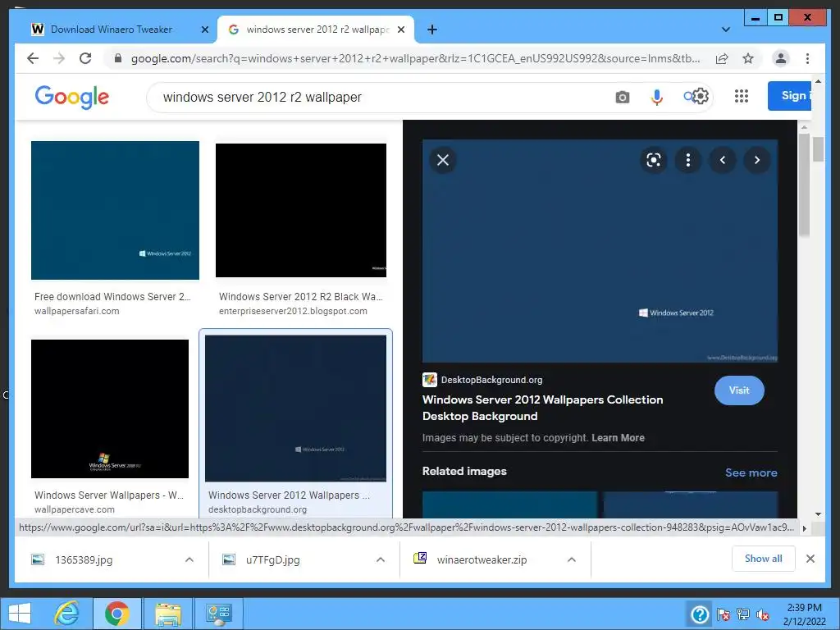Open the Windows Server 2012 R2 Black wallpaper thumbnail

pyautogui.click(x=301, y=211)
